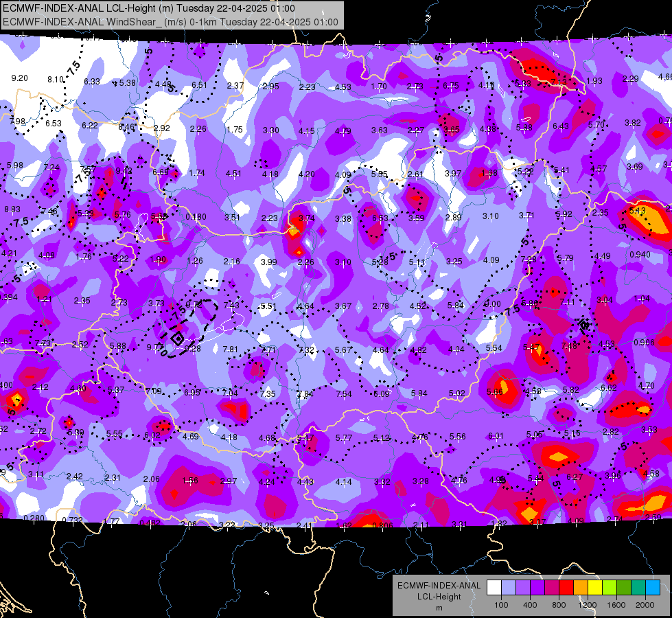
Task: Click the wind shear value 0.940
Action: pyautogui.click(x=640, y=254)
